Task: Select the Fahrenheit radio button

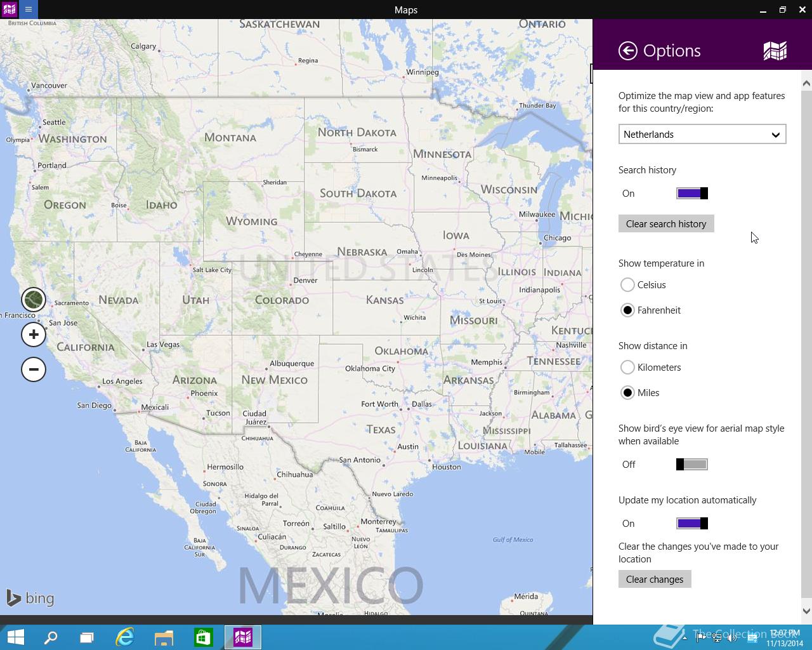Action: [627, 310]
